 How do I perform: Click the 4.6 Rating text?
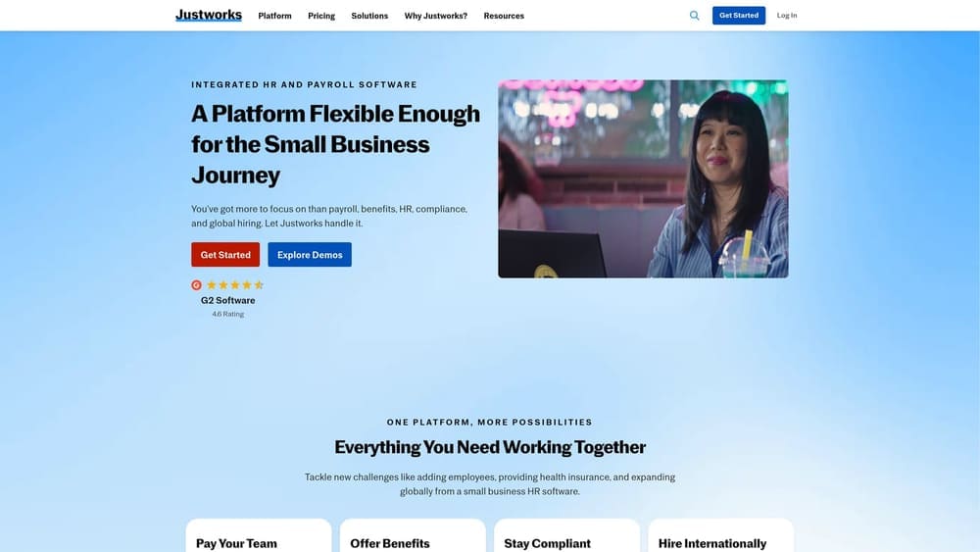pos(228,315)
